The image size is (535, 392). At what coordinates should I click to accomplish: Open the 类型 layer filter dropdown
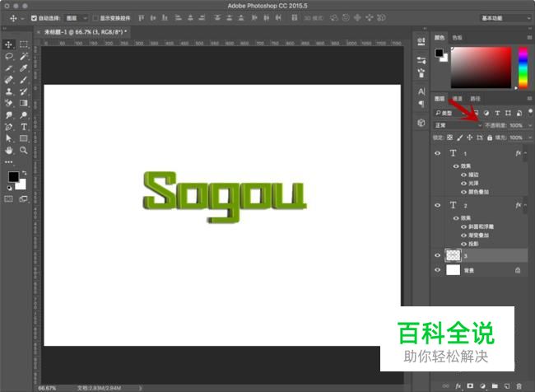tap(450, 113)
